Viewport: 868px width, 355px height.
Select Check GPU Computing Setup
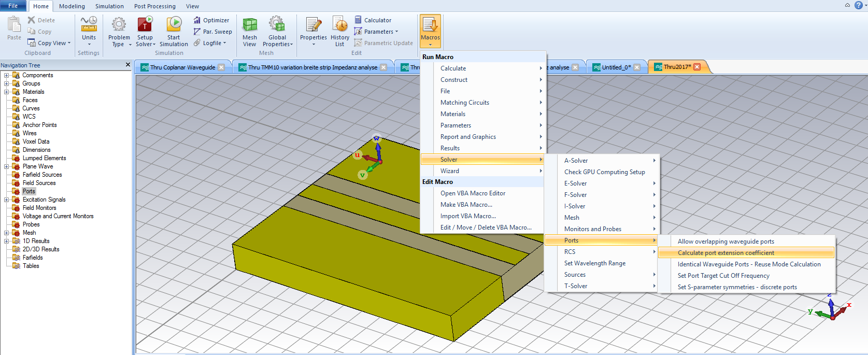(601, 172)
